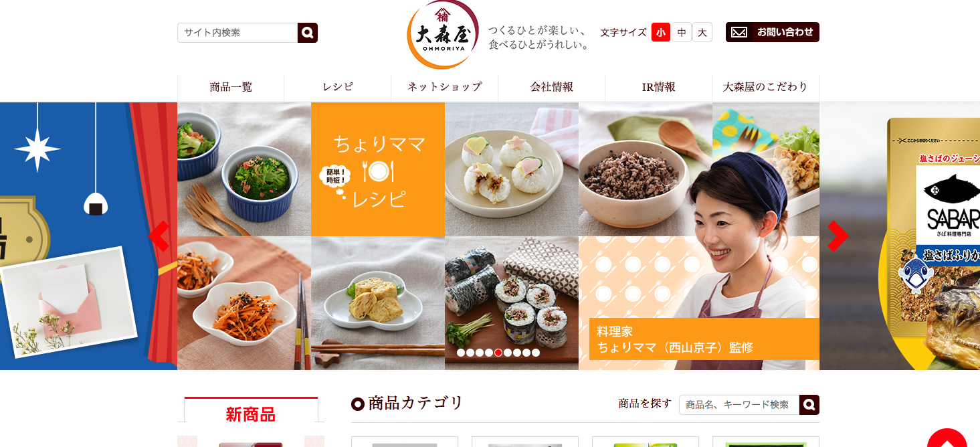
Task: Open the 商品一覧 menu
Action: pos(231,87)
